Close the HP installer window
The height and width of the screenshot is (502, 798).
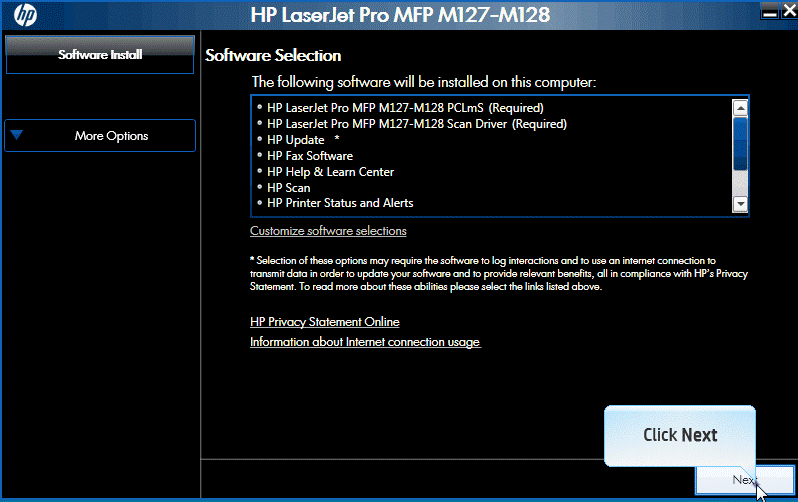(789, 10)
